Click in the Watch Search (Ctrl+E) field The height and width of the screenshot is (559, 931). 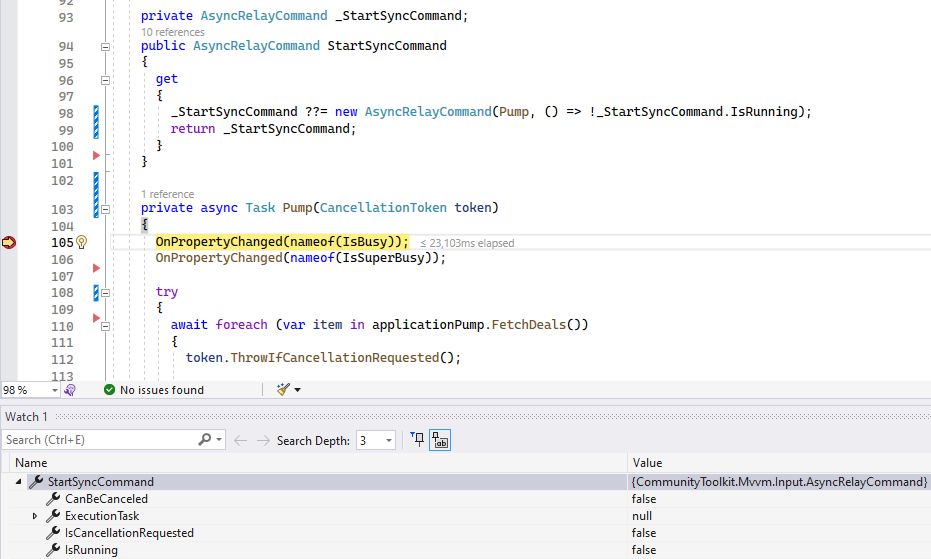pos(98,440)
